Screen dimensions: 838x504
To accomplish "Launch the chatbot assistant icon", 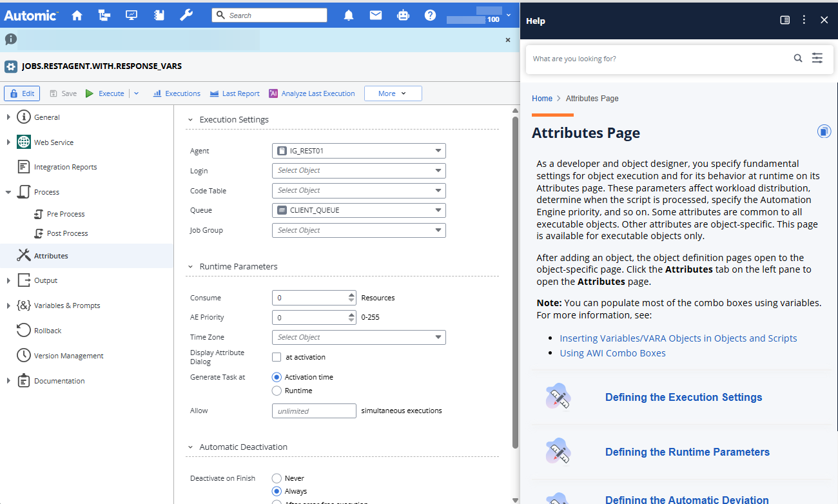I will [x=403, y=15].
